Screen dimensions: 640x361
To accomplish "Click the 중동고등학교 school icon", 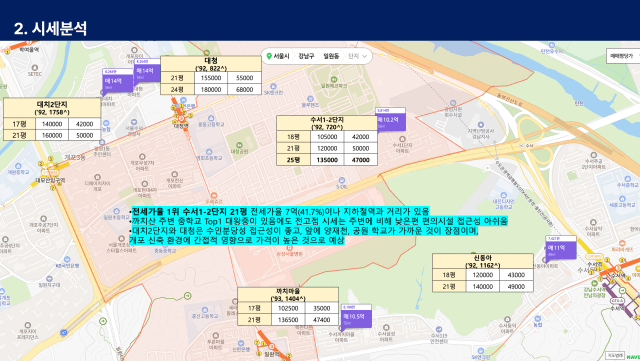I will click(x=211, y=118).
